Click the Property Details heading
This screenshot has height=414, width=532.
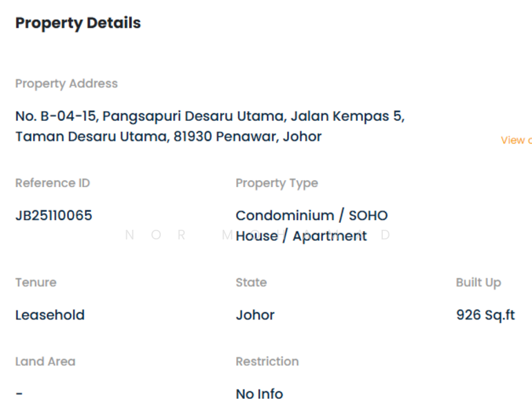coord(78,23)
